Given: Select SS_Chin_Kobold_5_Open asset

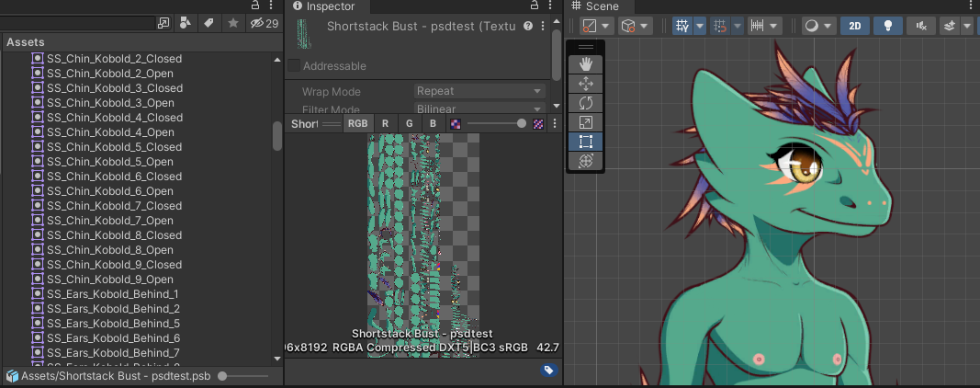Looking at the screenshot, I should click(109, 162).
